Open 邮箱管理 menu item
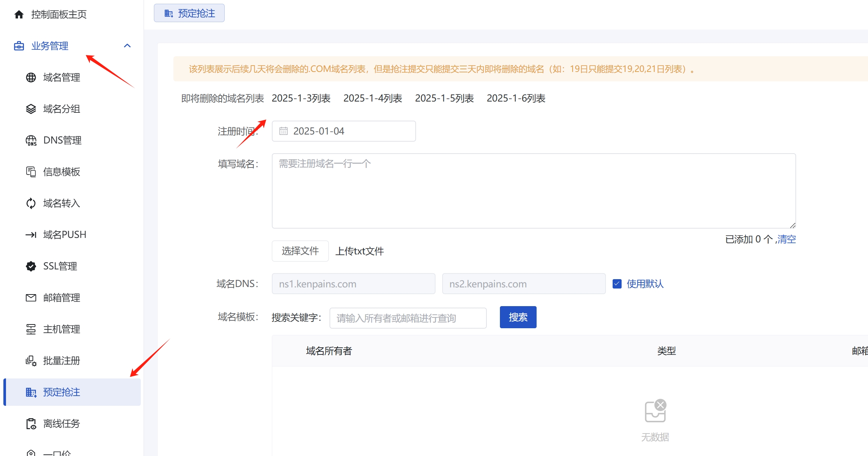Screen dimensions: 868x456 tap(62, 298)
